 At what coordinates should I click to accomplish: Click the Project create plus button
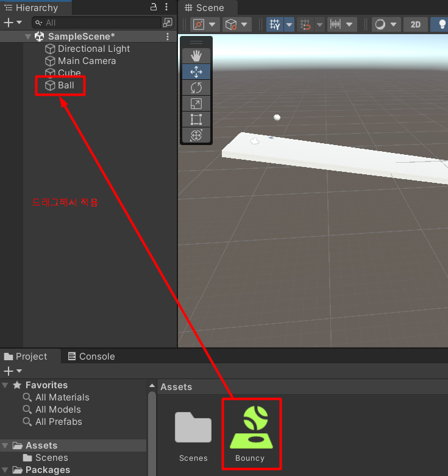(9, 371)
